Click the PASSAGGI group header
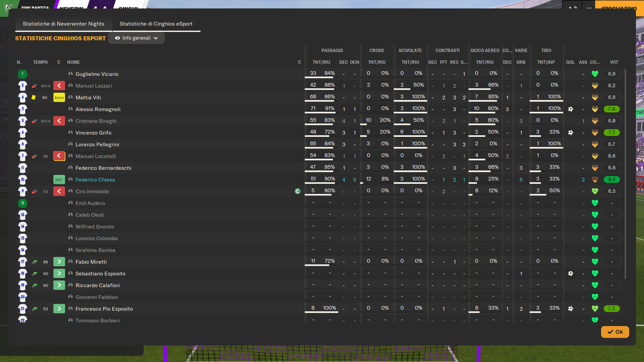 [x=332, y=50]
